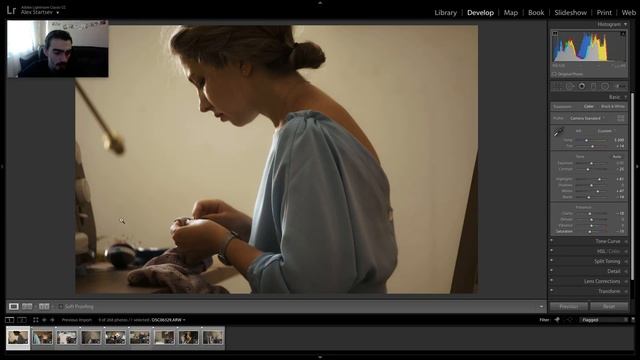Enable the Soft Proofing checkbox
Screen dimensions: 640x360
point(60,307)
